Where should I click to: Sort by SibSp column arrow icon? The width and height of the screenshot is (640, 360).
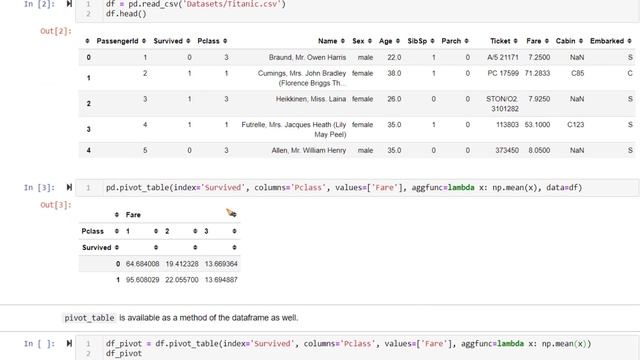tap(432, 41)
